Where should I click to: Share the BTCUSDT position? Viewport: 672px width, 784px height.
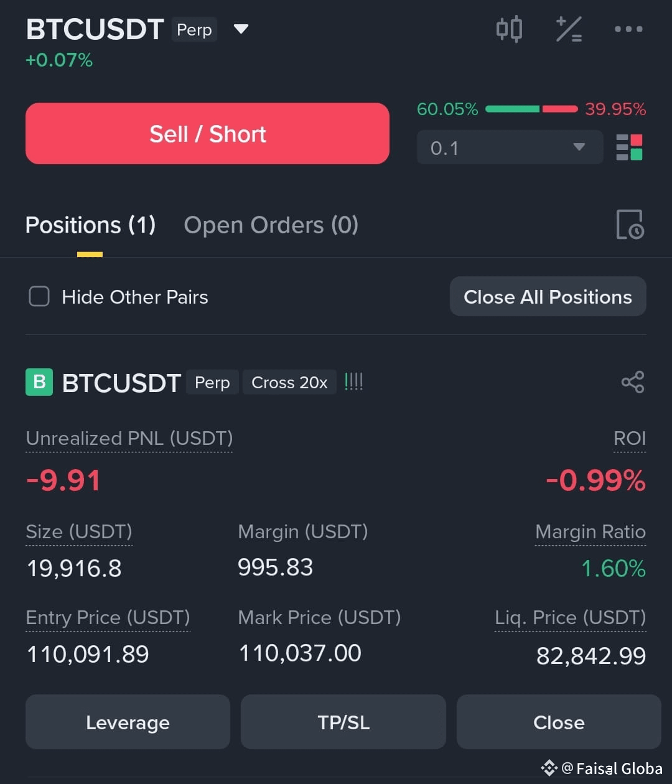tap(633, 382)
